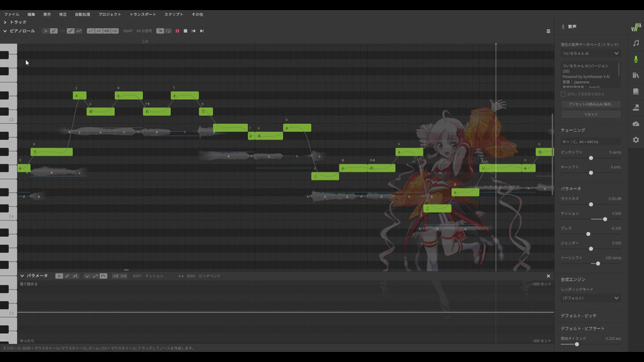The width and height of the screenshot is (644, 362).
Task: Expand the デフォルト - ビブラート section
Action: [583, 328]
